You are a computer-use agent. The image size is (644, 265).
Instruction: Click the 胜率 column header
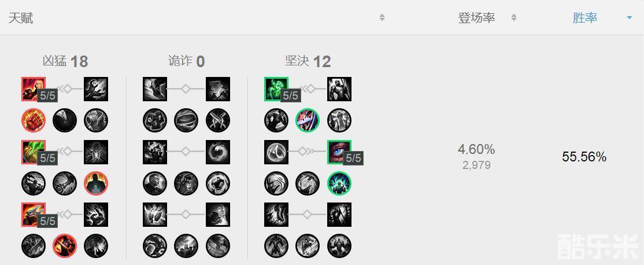pyautogui.click(x=585, y=18)
